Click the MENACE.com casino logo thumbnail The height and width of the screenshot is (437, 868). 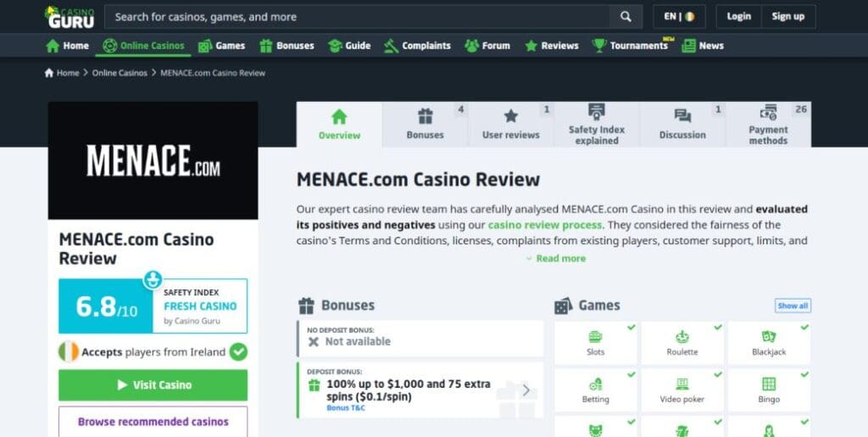coord(153,160)
